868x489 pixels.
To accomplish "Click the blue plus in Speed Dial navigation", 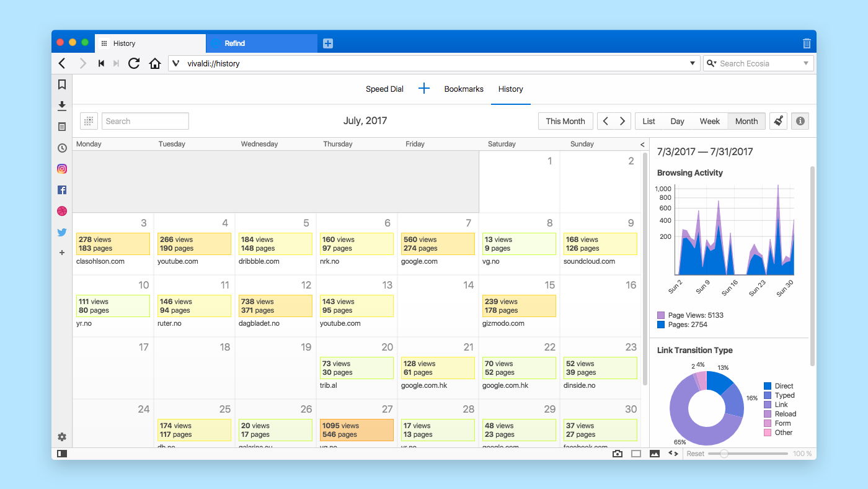I will [x=424, y=89].
